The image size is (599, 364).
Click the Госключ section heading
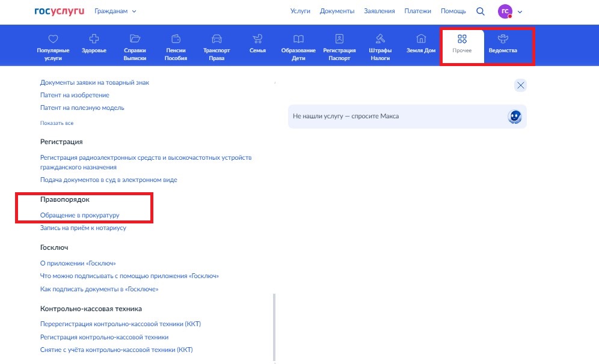click(54, 247)
